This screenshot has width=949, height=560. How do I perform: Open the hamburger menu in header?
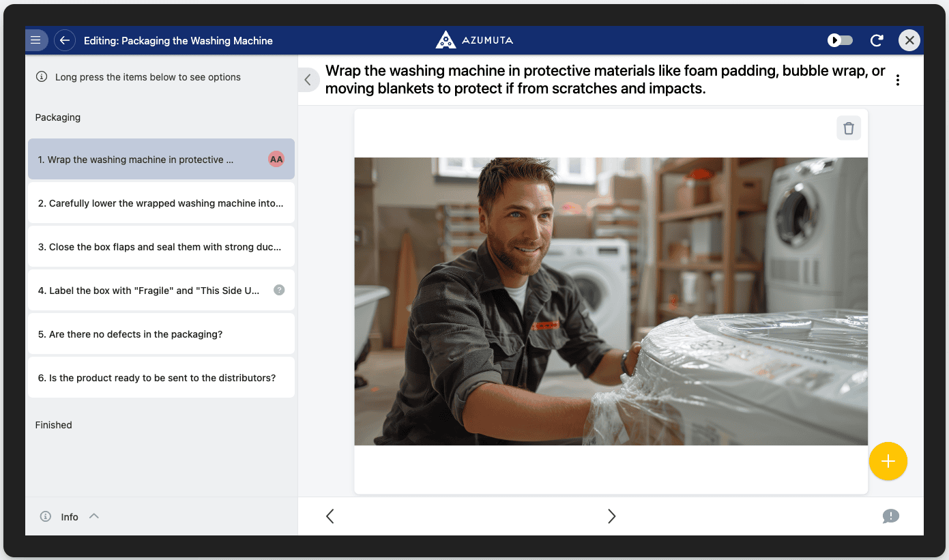(36, 40)
